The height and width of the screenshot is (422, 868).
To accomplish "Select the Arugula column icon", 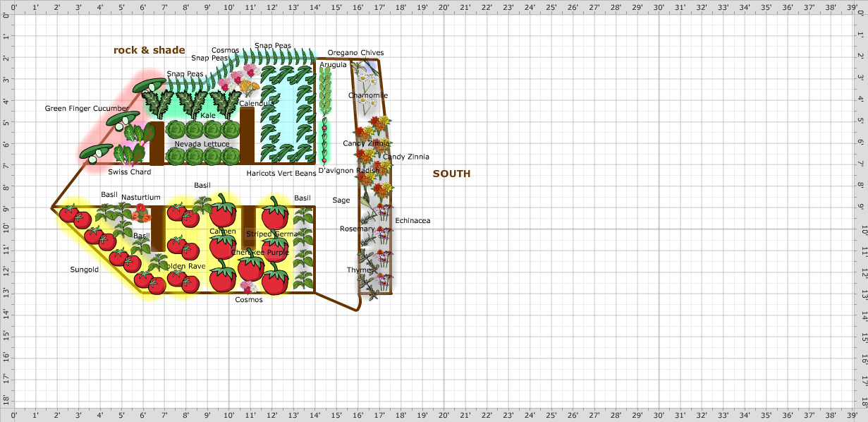I will pyautogui.click(x=326, y=88).
